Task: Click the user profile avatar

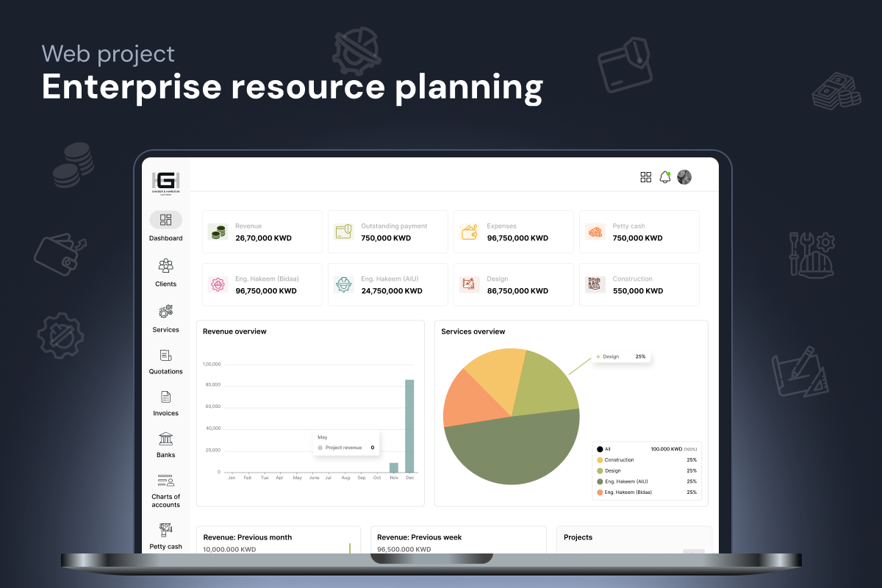Action: [684, 177]
